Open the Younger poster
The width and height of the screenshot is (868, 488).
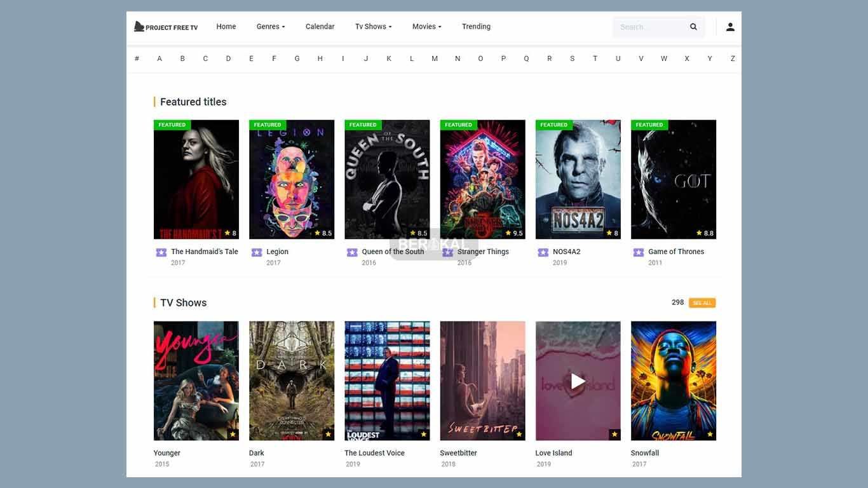click(x=196, y=381)
